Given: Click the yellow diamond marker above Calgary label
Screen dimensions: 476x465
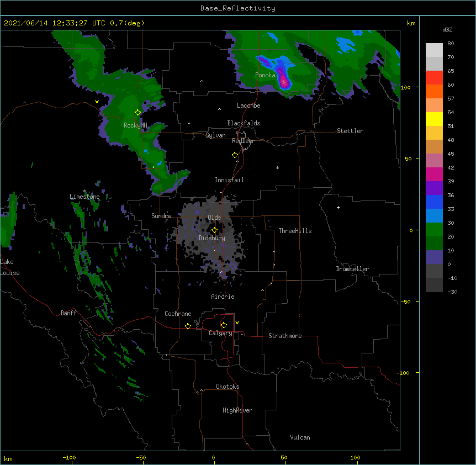Looking at the screenshot, I should (x=224, y=325).
